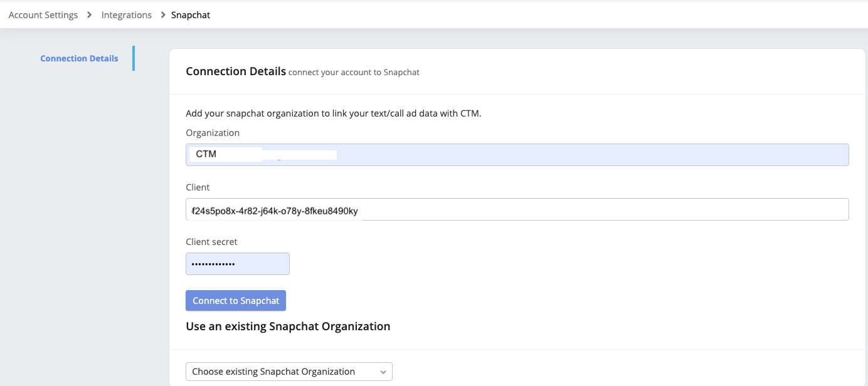
Task: Click 'connect your account to Snapchat' subtitle
Action: coord(354,73)
